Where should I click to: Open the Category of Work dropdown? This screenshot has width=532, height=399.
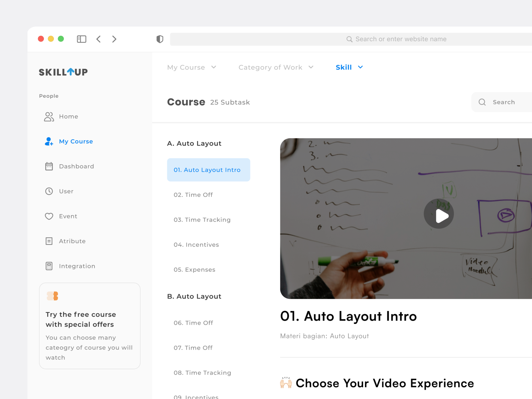pos(275,67)
